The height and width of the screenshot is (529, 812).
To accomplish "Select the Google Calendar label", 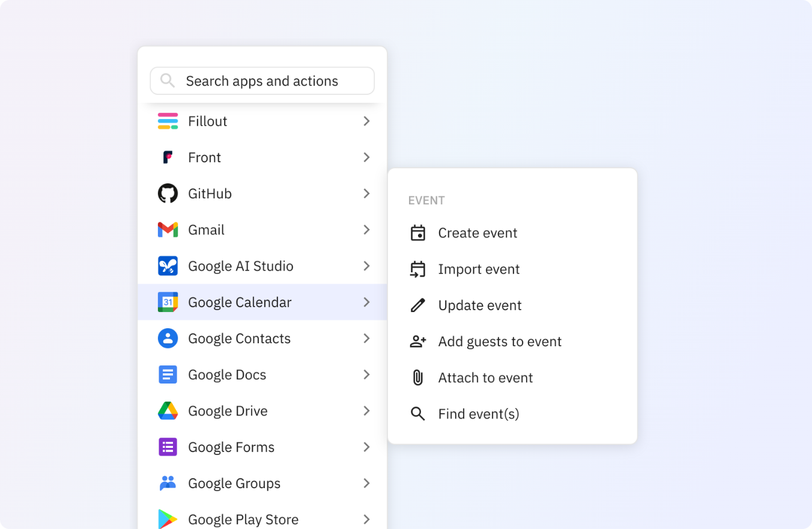I will [x=240, y=302].
